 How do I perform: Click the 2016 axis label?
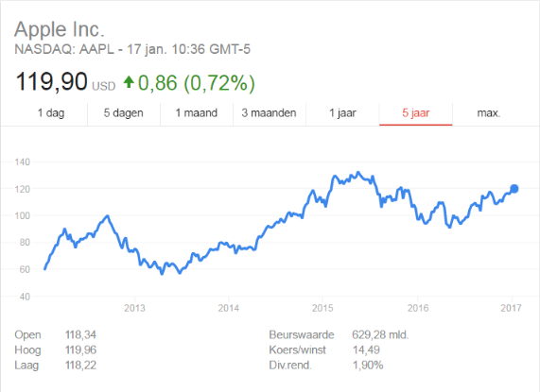418,308
